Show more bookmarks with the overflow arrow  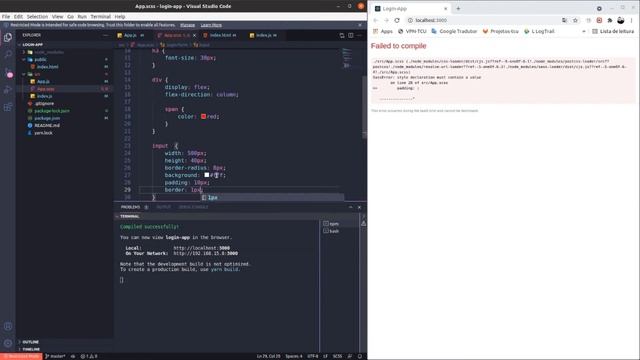pyautogui.click(x=584, y=31)
